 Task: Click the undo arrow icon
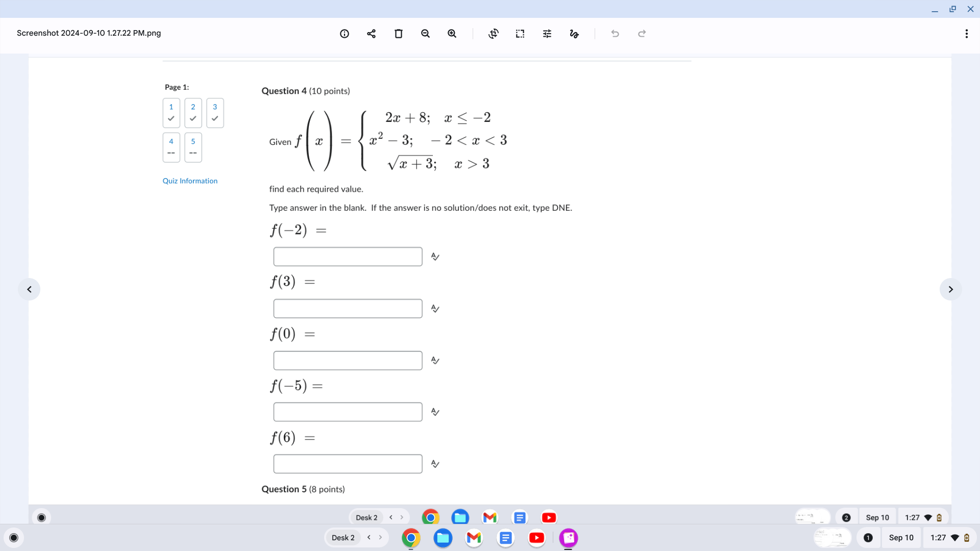pyautogui.click(x=615, y=33)
